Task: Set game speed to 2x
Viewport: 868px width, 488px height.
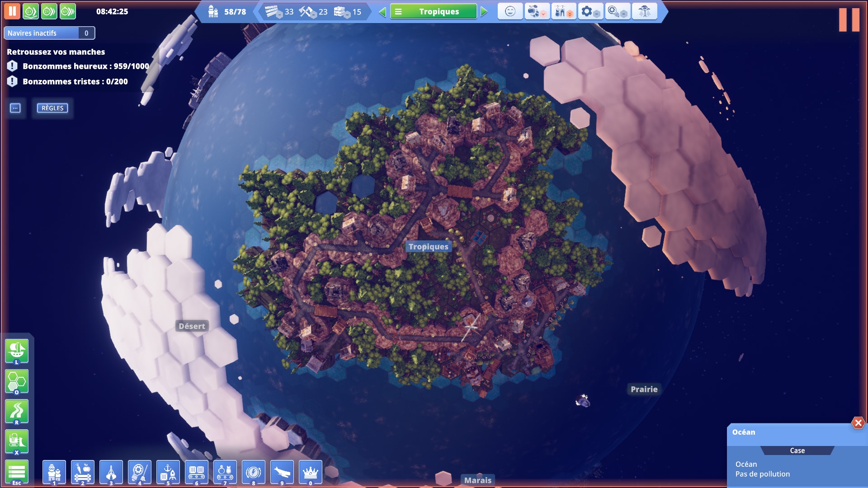Action: pos(49,11)
